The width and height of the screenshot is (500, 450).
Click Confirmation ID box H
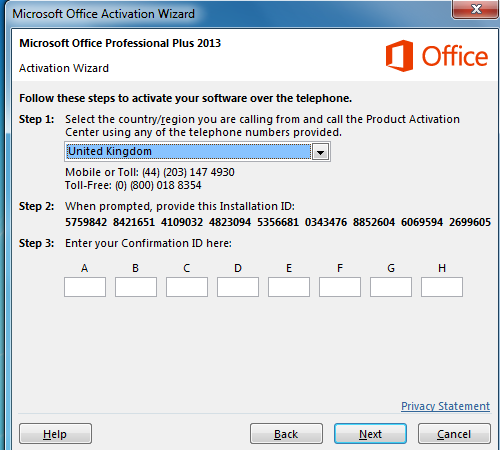(442, 287)
